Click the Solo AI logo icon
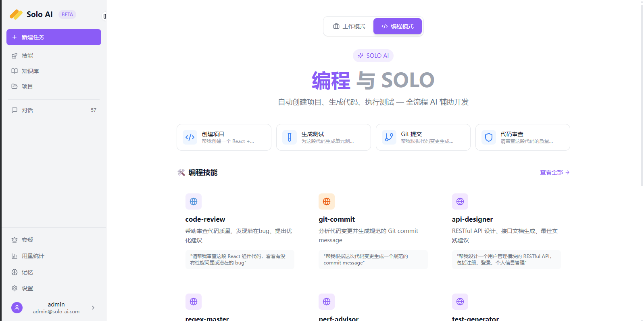Image resolution: width=644 pixels, height=321 pixels. (16, 15)
